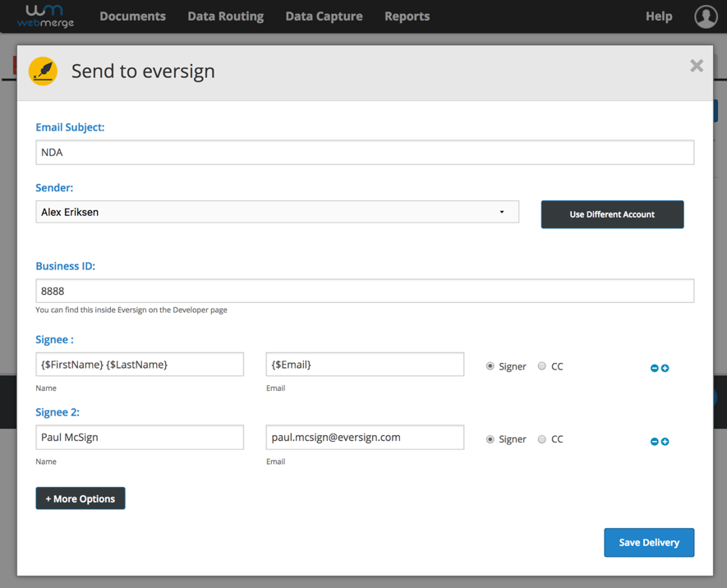
Task: Select CC role for Signee 2
Action: 541,439
